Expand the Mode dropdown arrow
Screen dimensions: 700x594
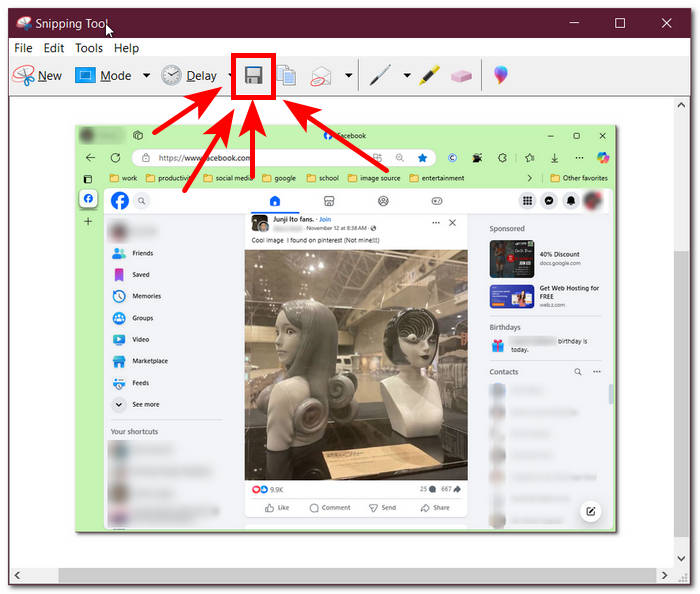[146, 75]
